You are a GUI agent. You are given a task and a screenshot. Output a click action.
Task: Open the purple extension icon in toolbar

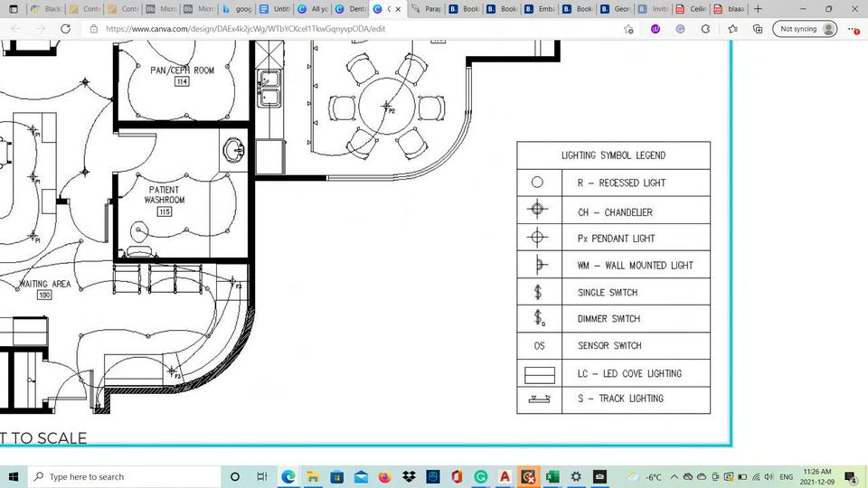[x=656, y=29]
